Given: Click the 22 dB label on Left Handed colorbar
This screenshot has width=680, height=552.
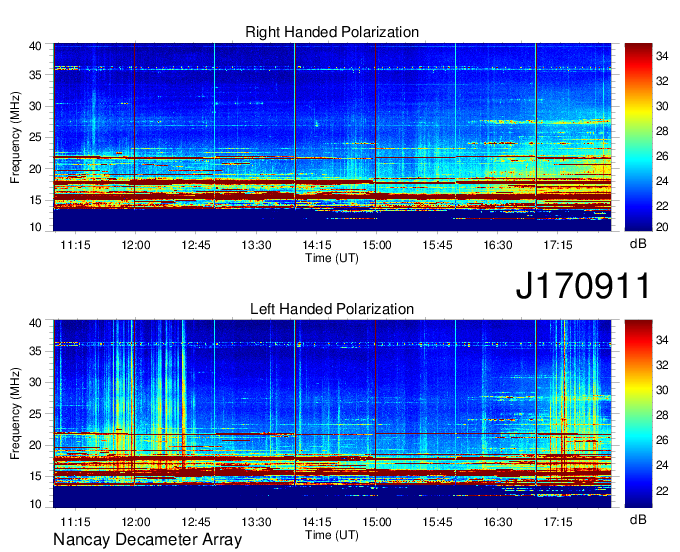Looking at the screenshot, I should tap(662, 491).
